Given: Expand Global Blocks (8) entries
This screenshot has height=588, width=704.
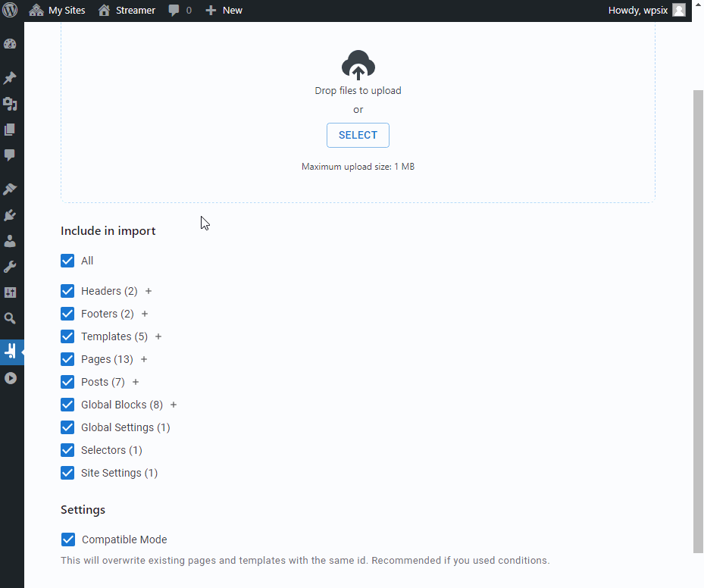Looking at the screenshot, I should coord(173,405).
